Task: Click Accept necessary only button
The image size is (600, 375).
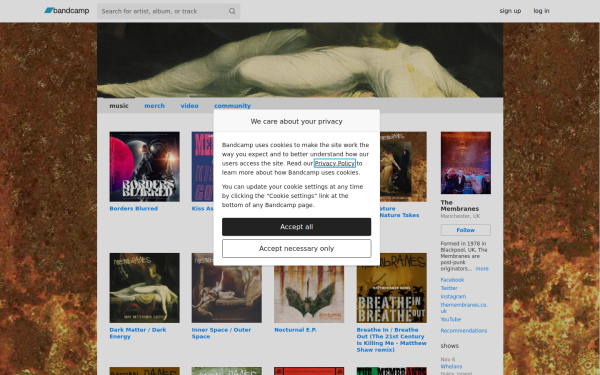Action: pos(297,249)
